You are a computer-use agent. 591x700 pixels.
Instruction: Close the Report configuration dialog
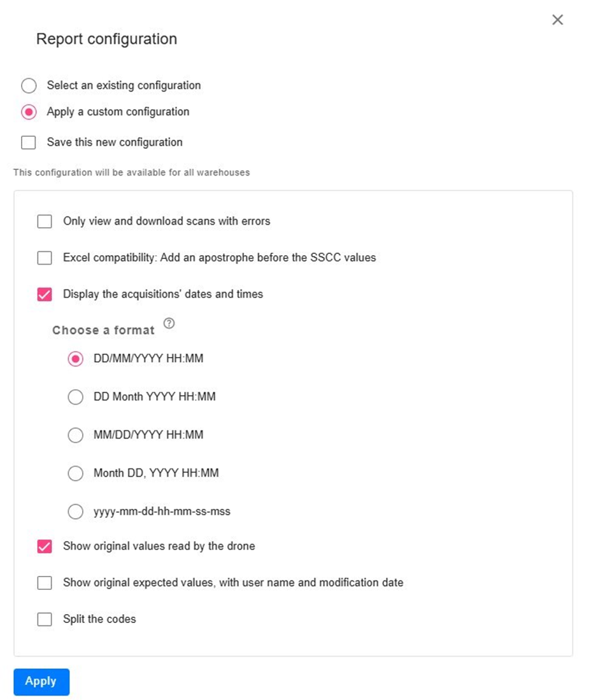(557, 20)
